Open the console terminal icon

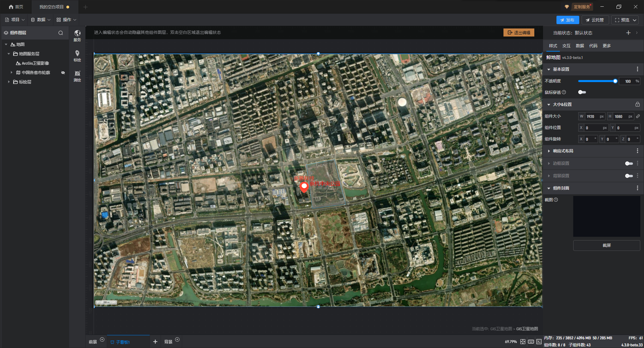coord(539,341)
